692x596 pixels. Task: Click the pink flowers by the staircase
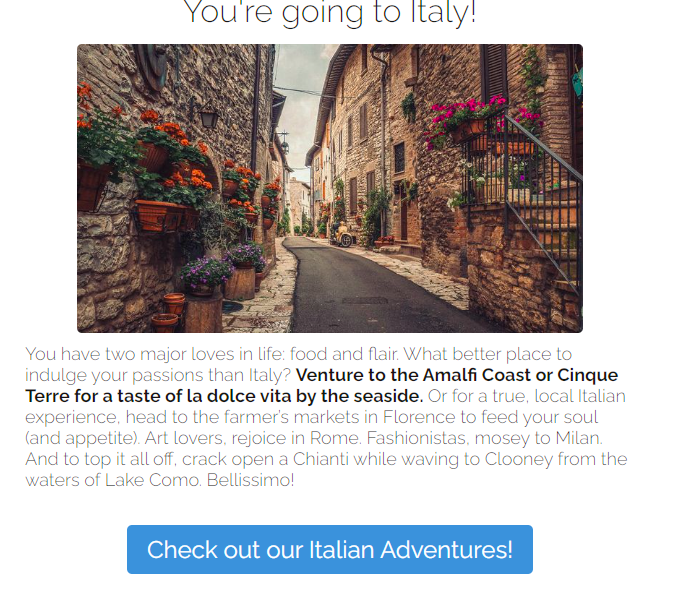click(464, 116)
